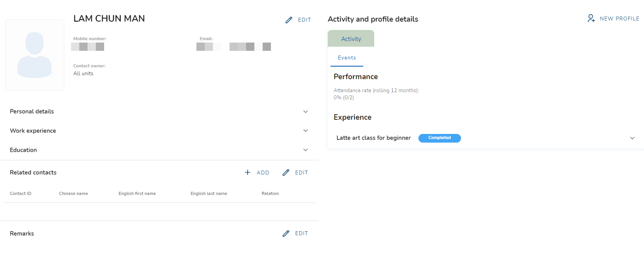
Task: Click the English last name column header
Action: point(209,193)
